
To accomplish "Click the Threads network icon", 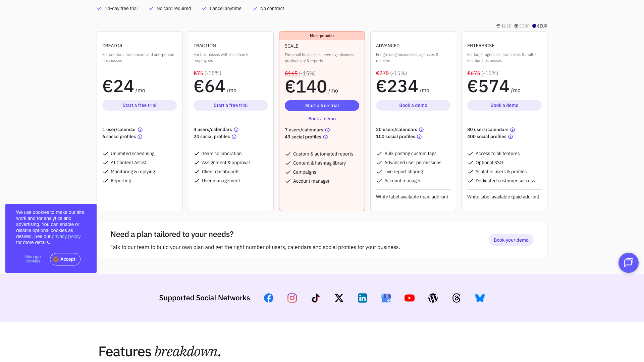I will [456, 298].
